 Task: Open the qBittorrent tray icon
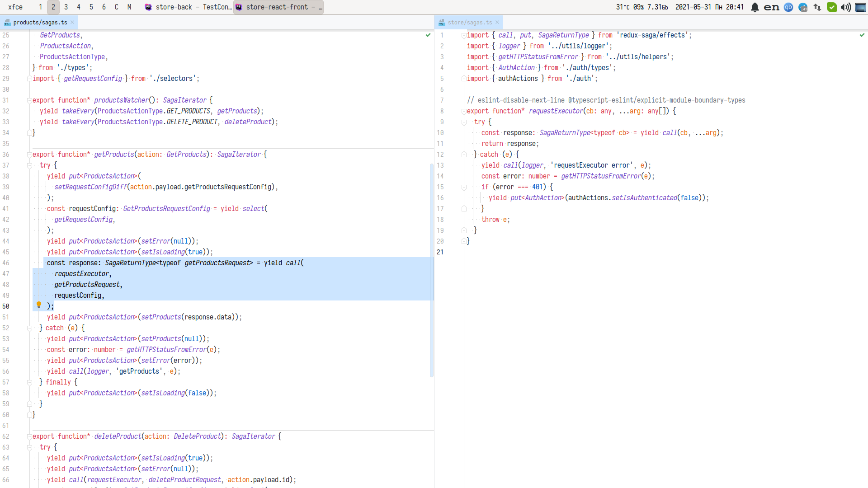(788, 7)
